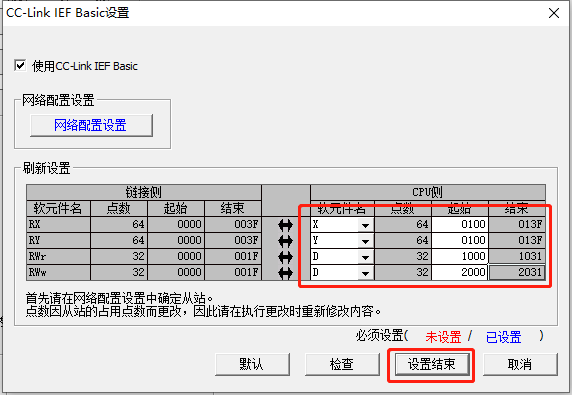572x395 pixels.
Task: Open the RY row CPU device dropdown
Action: 365,241
